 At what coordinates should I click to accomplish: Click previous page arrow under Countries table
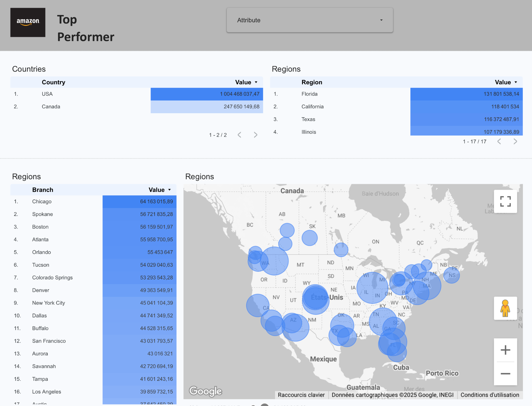point(239,134)
